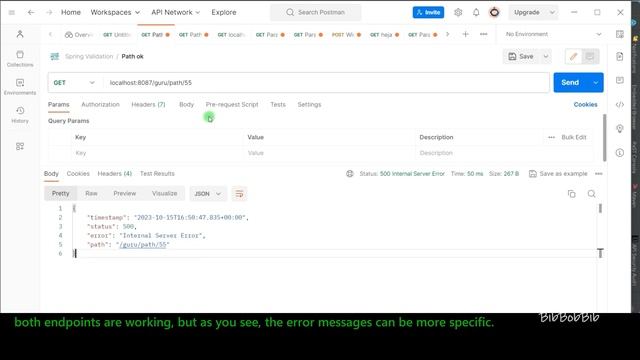Open the request Body tab
The height and width of the screenshot is (360, 640).
pos(187,104)
